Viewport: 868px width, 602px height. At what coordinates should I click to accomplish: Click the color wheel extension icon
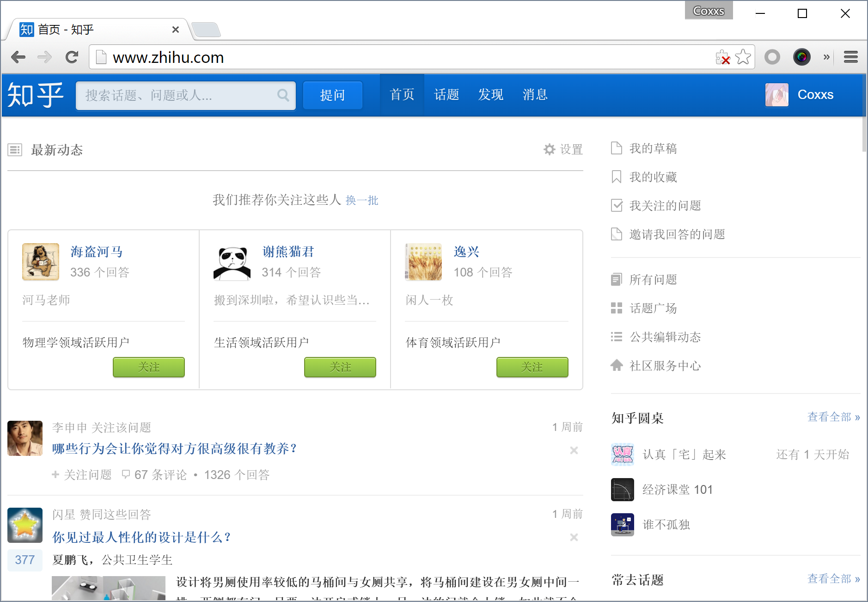coord(801,57)
